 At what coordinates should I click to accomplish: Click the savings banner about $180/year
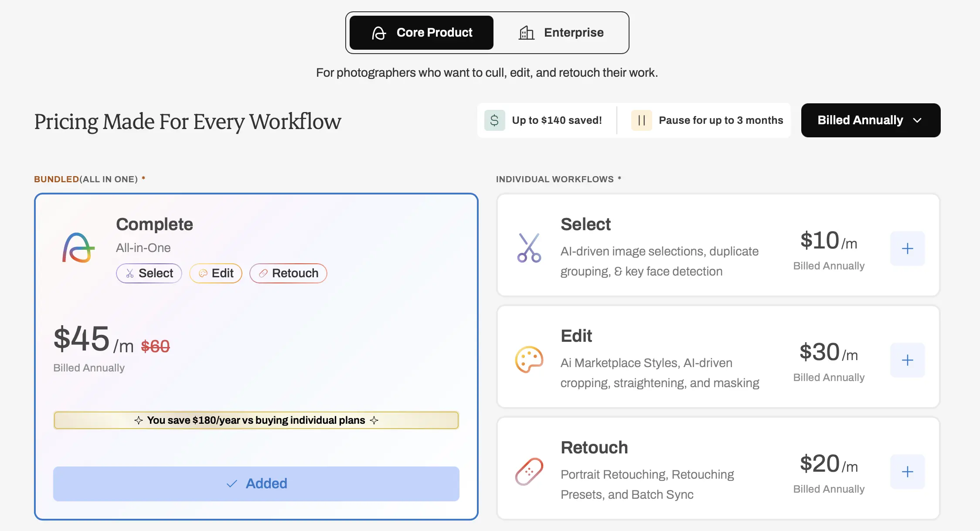pos(256,420)
